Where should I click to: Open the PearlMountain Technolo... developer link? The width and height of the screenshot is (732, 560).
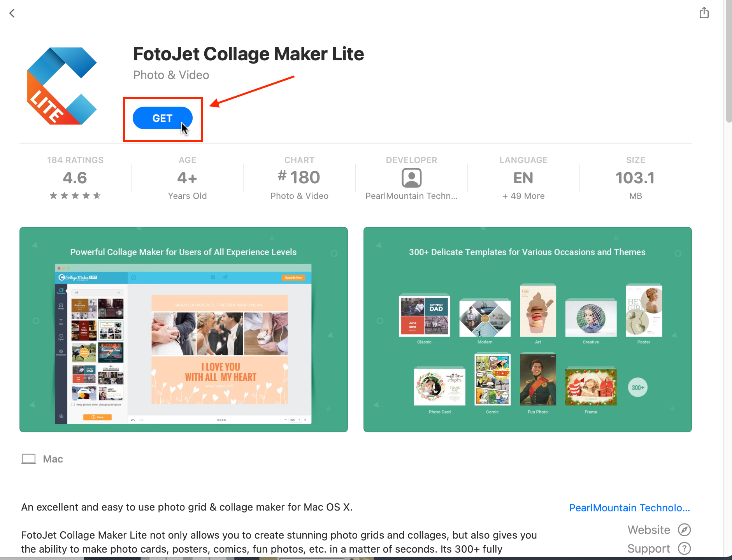tap(629, 508)
